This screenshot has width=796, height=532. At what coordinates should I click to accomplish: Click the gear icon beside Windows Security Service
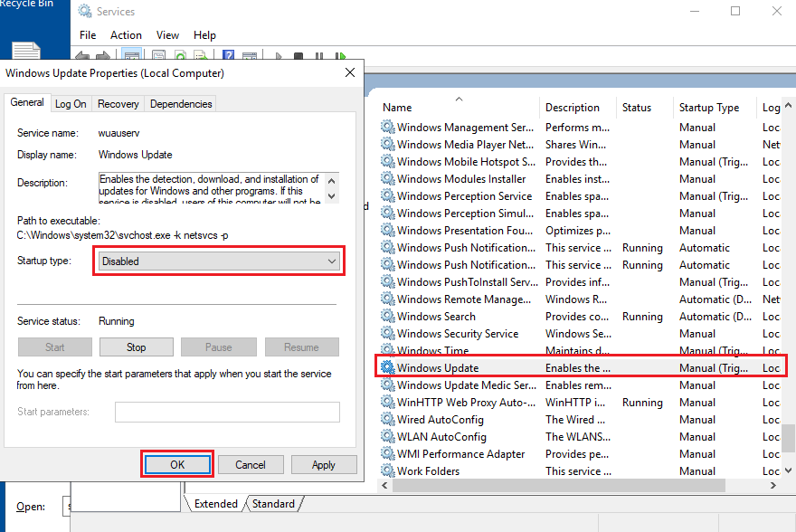(388, 333)
